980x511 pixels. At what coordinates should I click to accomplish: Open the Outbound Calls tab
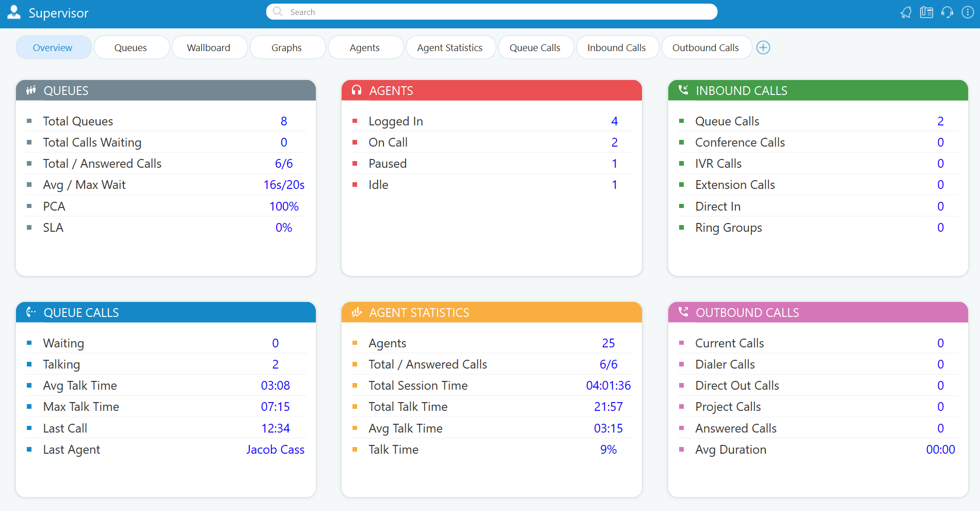[706, 47]
